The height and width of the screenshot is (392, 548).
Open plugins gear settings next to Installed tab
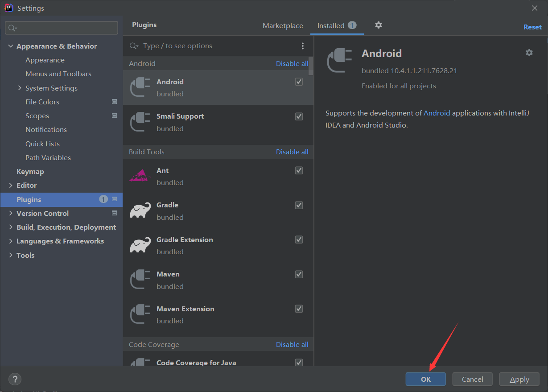(379, 25)
